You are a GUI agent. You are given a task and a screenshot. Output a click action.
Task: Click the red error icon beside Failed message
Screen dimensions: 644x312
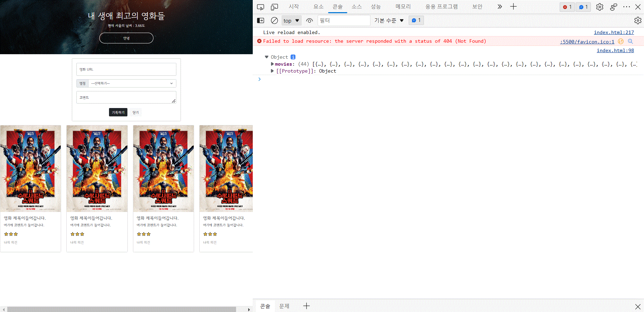[x=259, y=41]
